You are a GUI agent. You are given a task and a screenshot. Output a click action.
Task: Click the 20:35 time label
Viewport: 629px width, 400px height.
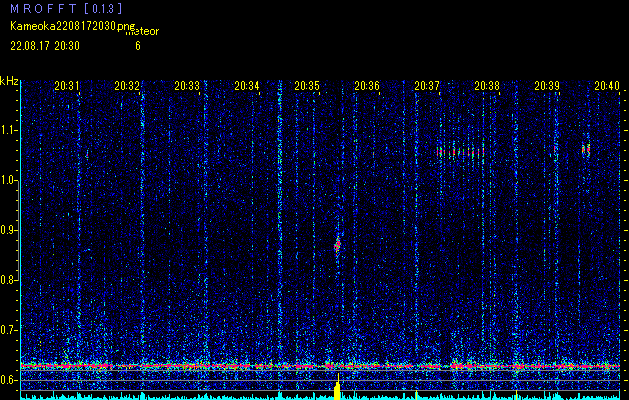click(307, 85)
